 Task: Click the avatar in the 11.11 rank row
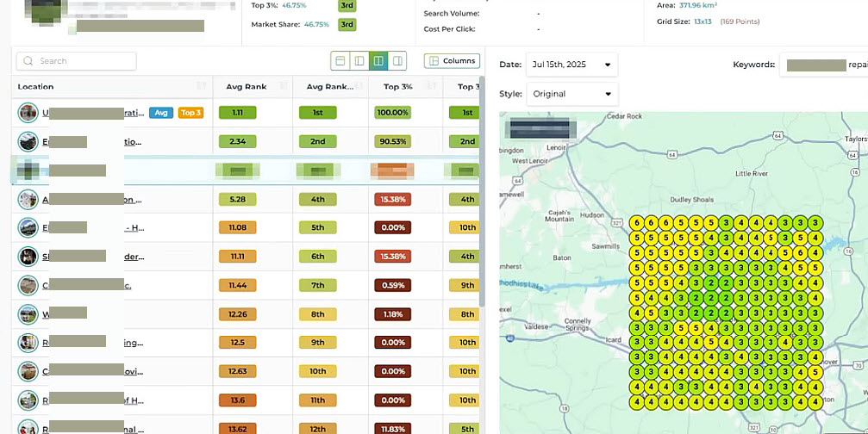tap(28, 256)
